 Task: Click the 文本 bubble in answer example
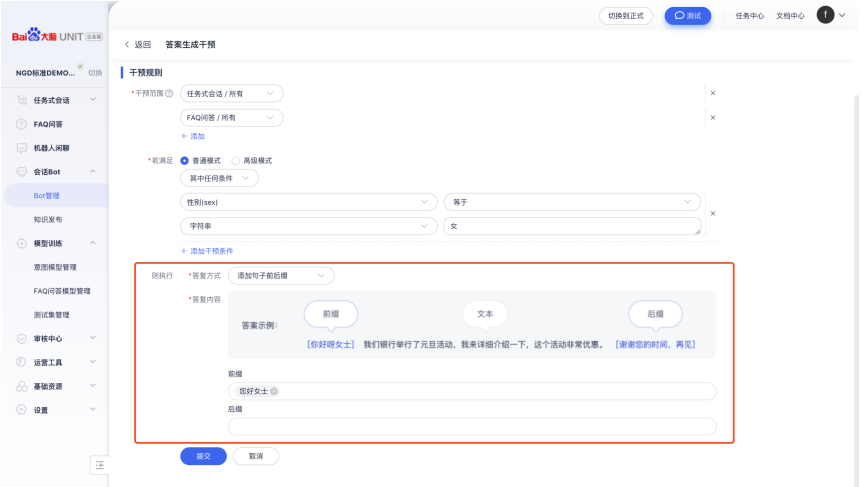click(x=485, y=314)
